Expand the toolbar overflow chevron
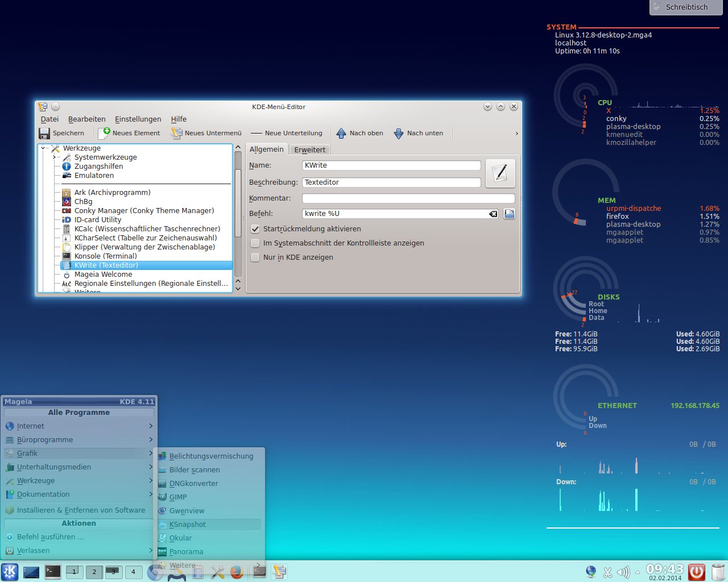Image resolution: width=728 pixels, height=582 pixels. tap(516, 134)
